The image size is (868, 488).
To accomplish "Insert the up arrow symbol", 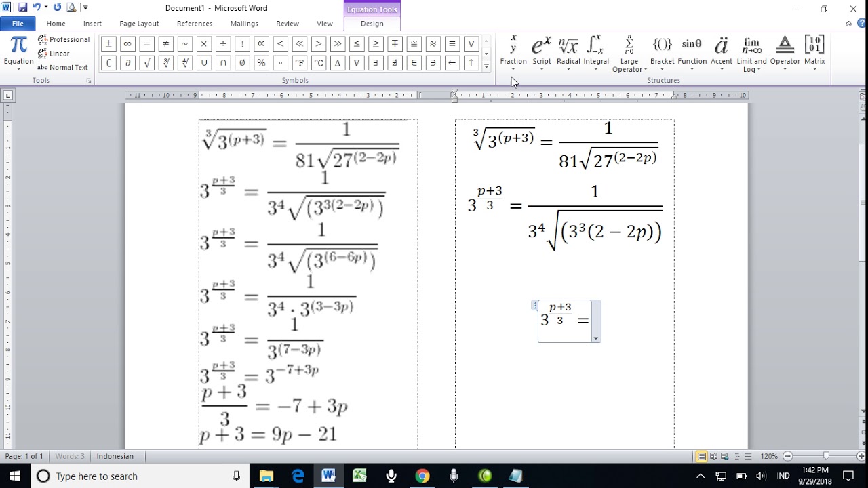I will click(472, 63).
